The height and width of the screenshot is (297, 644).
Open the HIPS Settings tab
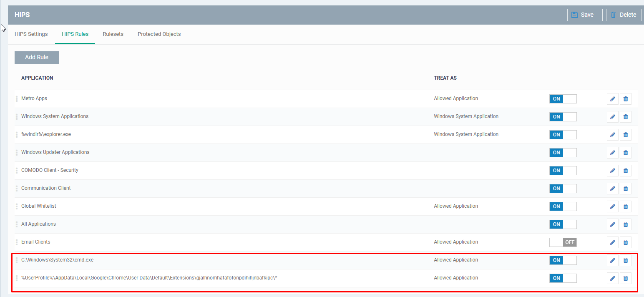click(31, 34)
